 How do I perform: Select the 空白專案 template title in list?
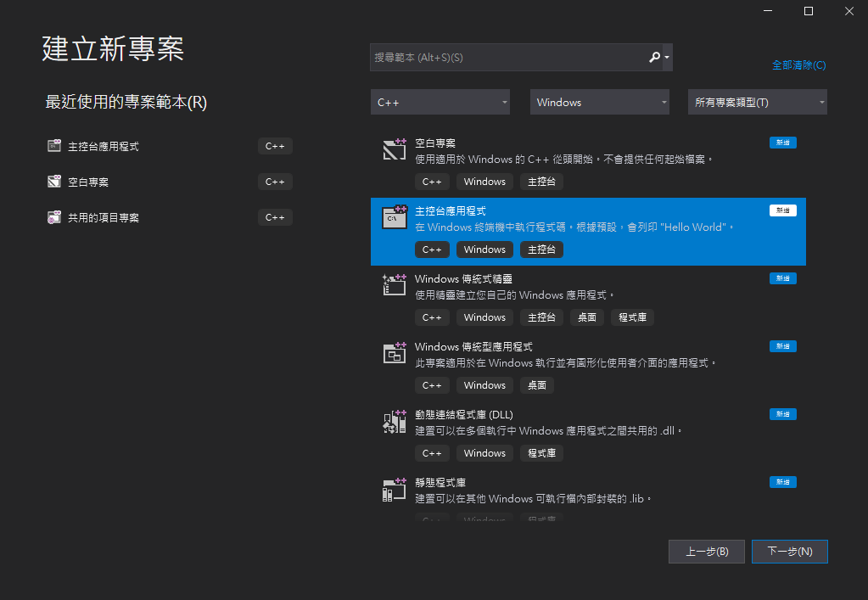click(x=435, y=143)
